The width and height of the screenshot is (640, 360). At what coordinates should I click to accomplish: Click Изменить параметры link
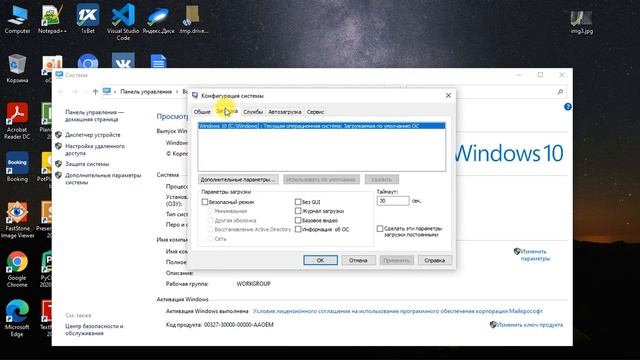point(535,255)
